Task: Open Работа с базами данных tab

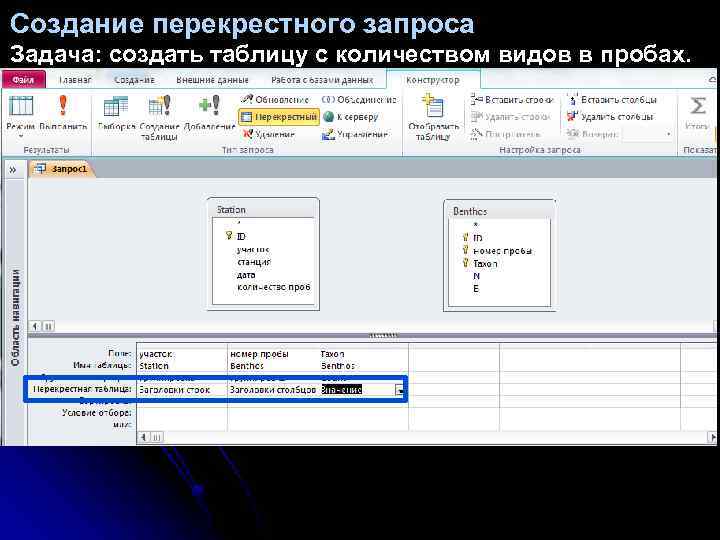Action: [x=322, y=80]
